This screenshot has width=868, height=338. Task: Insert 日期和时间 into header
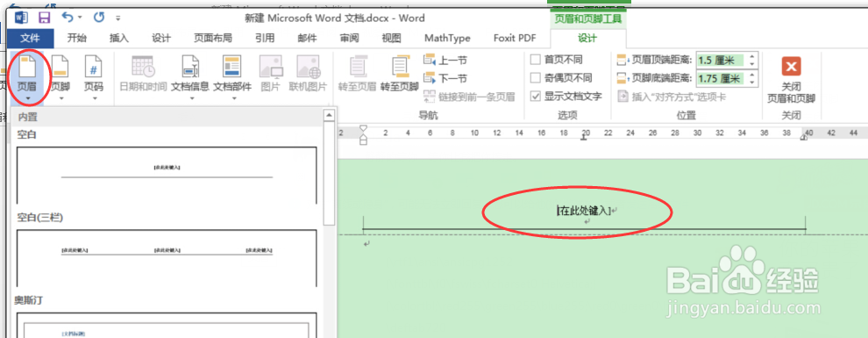[x=143, y=75]
